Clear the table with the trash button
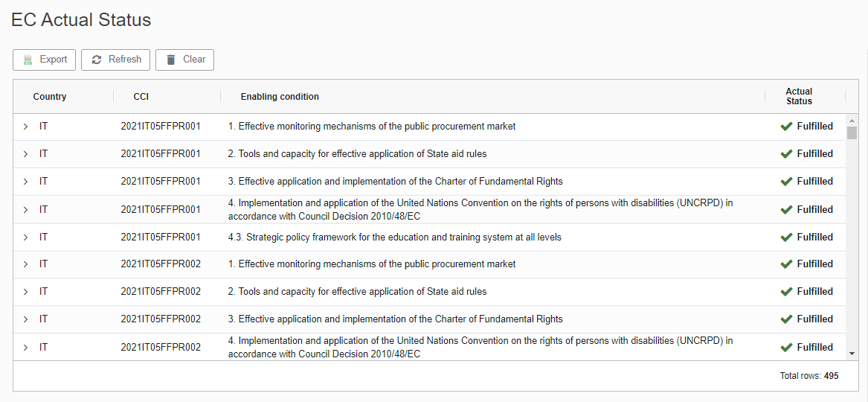Image resolution: width=868 pixels, height=402 pixels. coord(185,60)
